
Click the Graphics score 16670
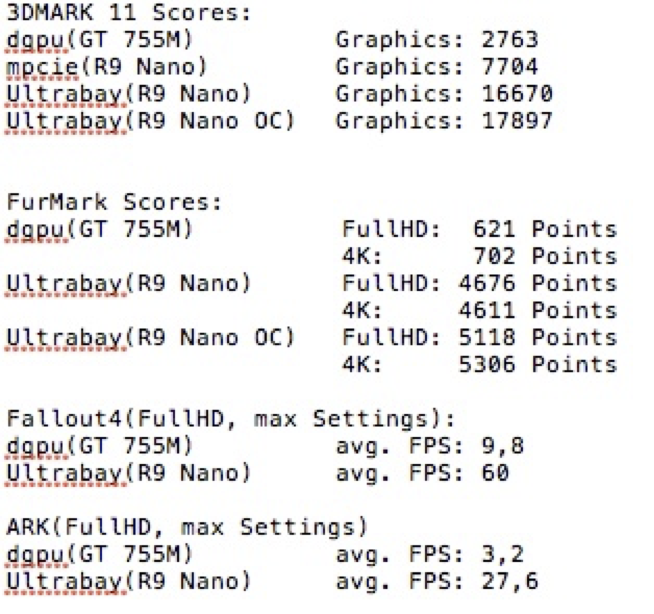click(x=517, y=94)
